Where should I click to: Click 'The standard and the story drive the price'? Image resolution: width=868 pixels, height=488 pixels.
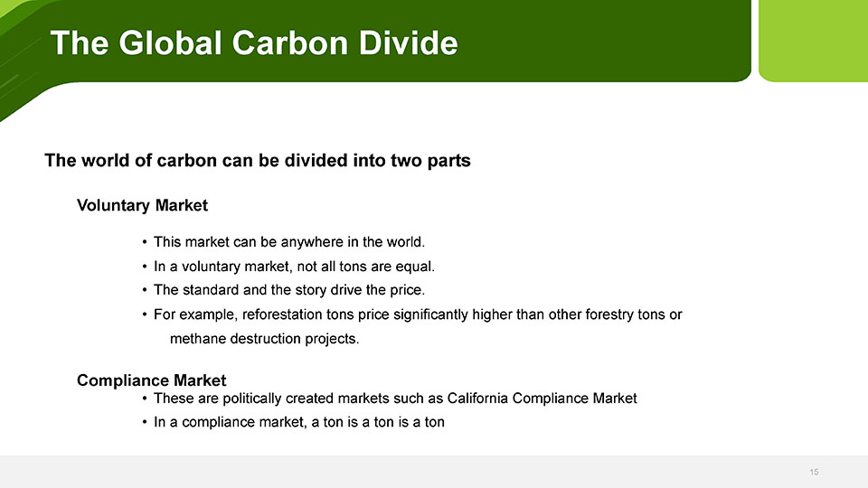[x=288, y=290]
